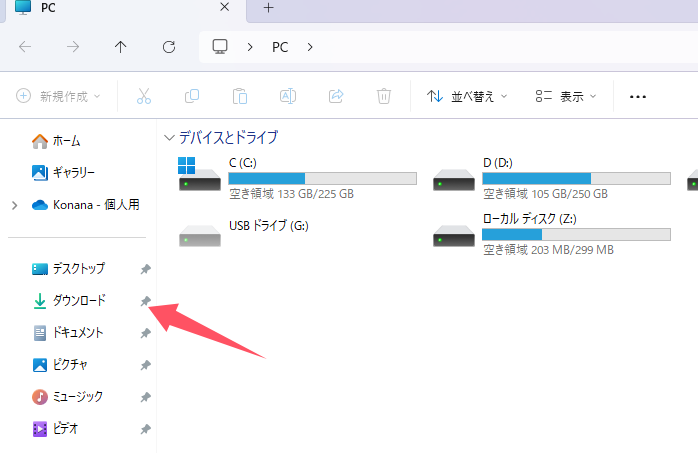The image size is (698, 453).
Task: Click the monitor icon in address bar
Action: pyautogui.click(x=220, y=47)
